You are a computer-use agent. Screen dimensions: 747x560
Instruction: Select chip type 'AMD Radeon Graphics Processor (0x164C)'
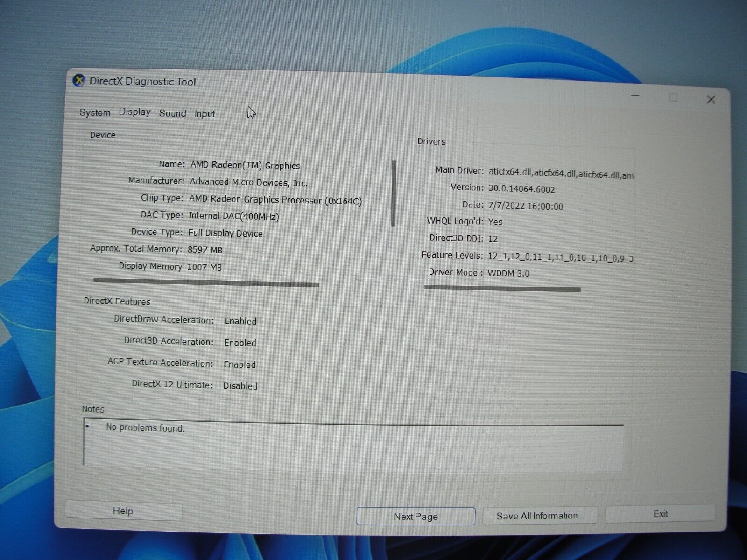(x=275, y=200)
